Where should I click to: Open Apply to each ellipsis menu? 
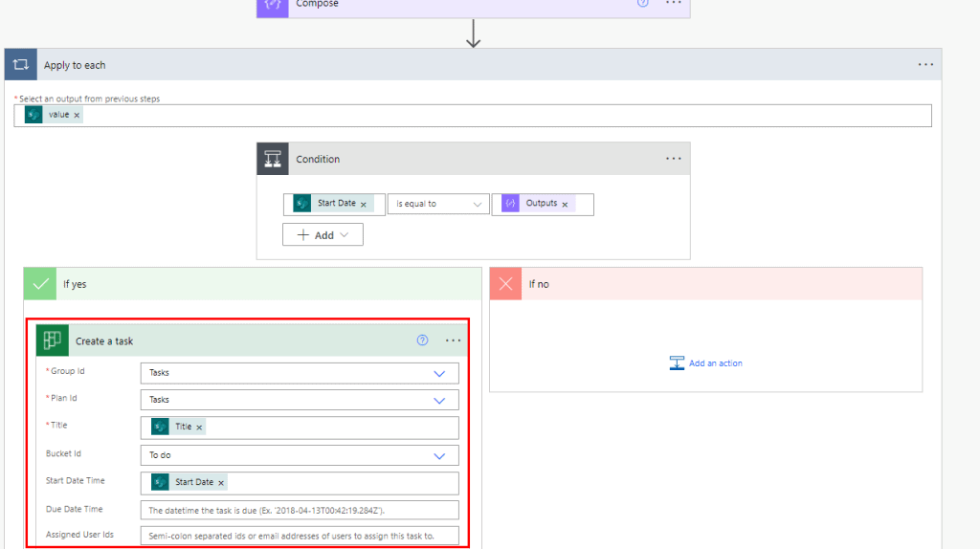925,64
